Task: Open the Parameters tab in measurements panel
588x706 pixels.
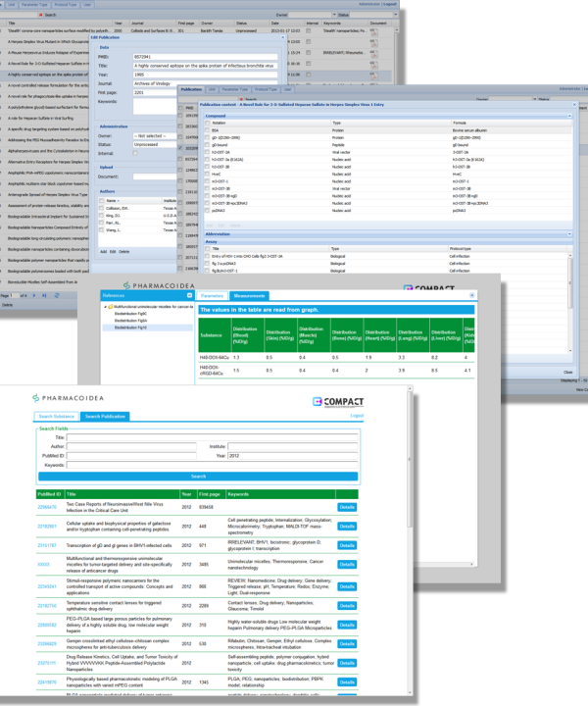Action: click(212, 296)
